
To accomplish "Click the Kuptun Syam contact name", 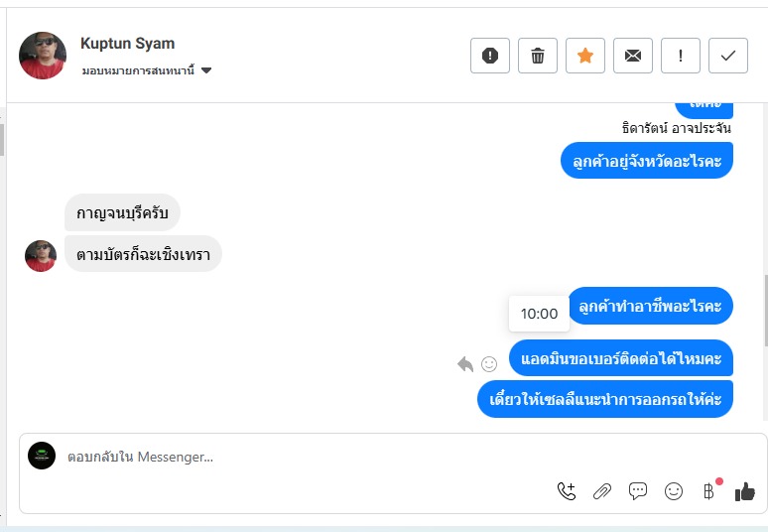I will pyautogui.click(x=127, y=44).
